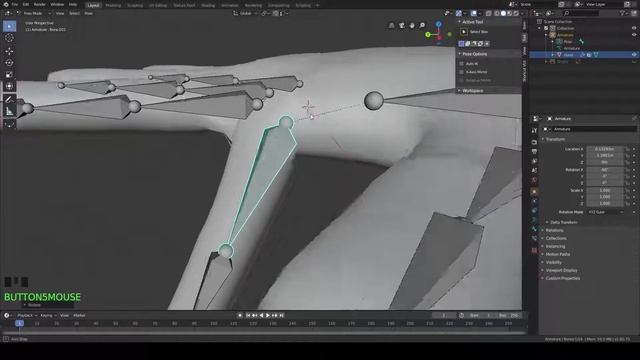Toggle camera view gizmo icon
This screenshot has width=640, height=360.
pos(402,25)
